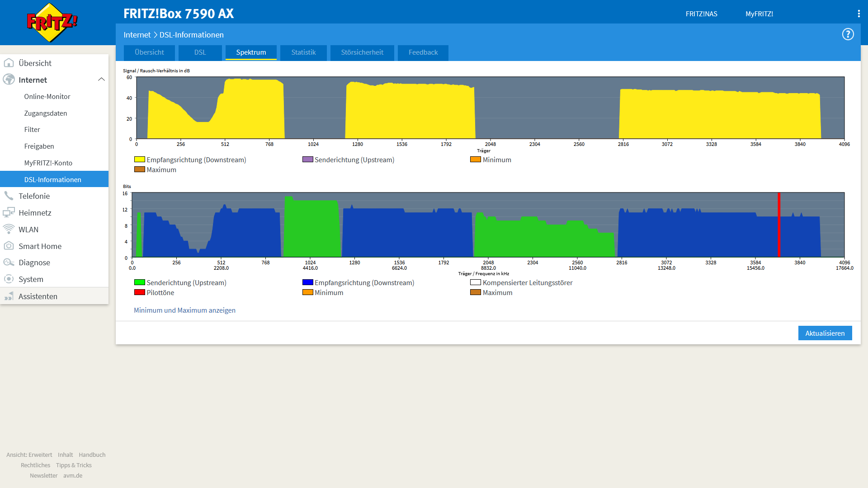
Task: Click the Diagnose sidebar icon
Action: [x=9, y=263]
